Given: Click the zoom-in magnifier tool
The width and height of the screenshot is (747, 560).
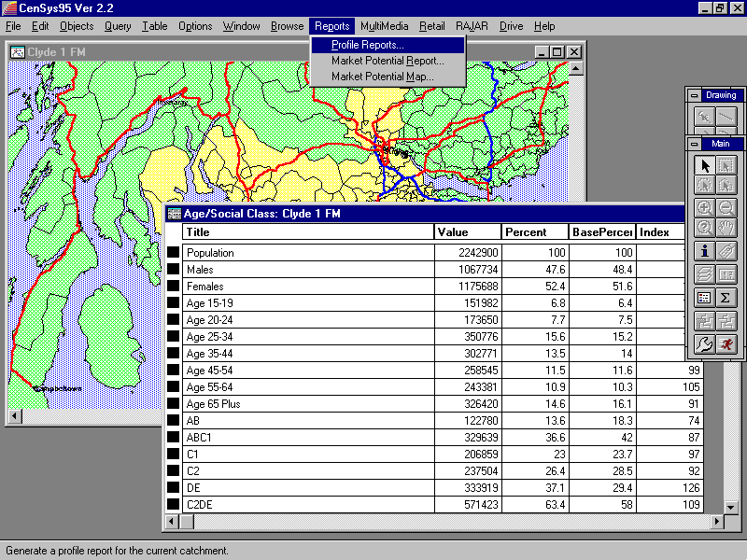Looking at the screenshot, I should tap(705, 208).
